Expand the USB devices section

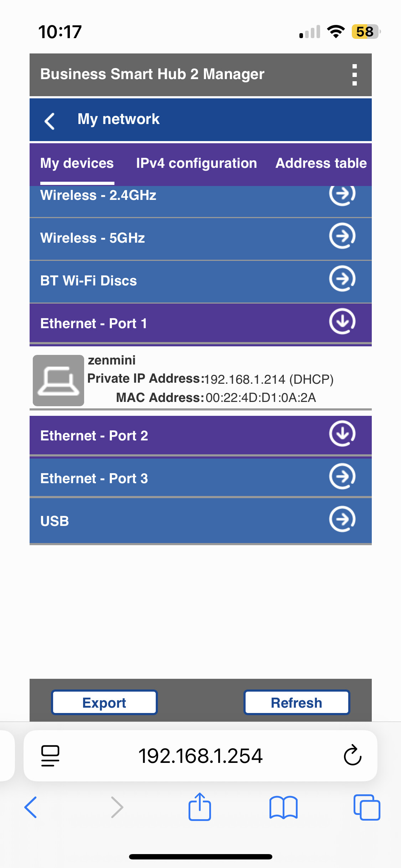click(x=201, y=521)
